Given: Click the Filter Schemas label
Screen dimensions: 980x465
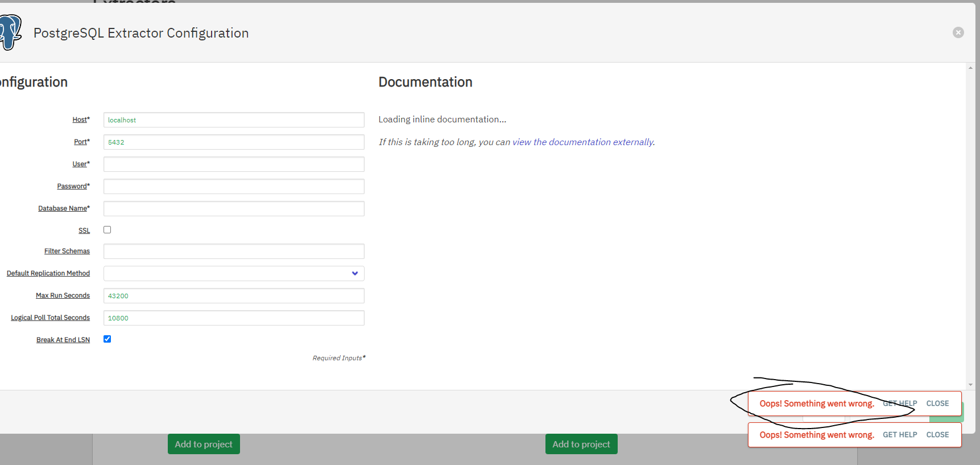Looking at the screenshot, I should 67,251.
